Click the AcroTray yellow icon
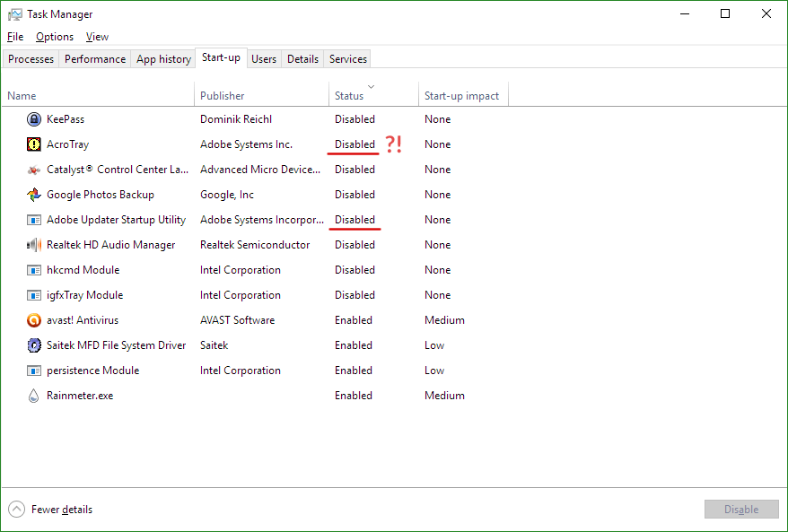Image resolution: width=788 pixels, height=532 pixels. pos(34,144)
